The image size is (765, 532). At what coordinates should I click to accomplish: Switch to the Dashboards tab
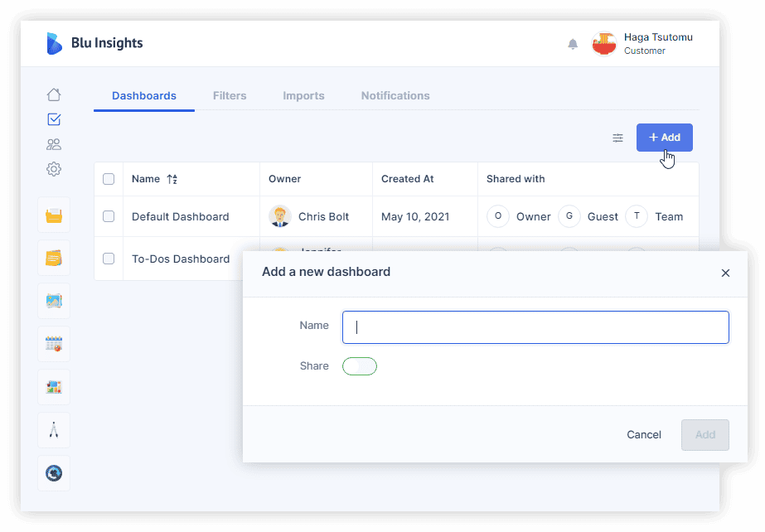click(x=144, y=95)
